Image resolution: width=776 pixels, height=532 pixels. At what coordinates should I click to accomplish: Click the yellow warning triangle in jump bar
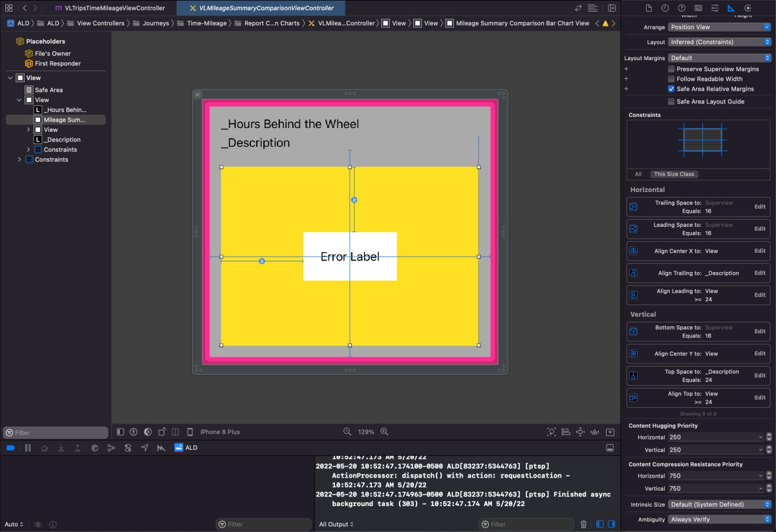[605, 23]
